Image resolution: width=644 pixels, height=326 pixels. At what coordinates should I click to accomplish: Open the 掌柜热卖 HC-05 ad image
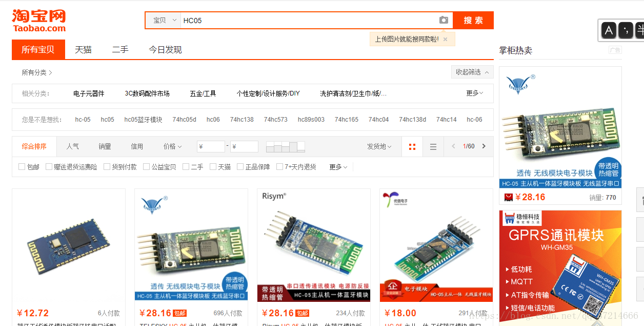click(x=560, y=127)
